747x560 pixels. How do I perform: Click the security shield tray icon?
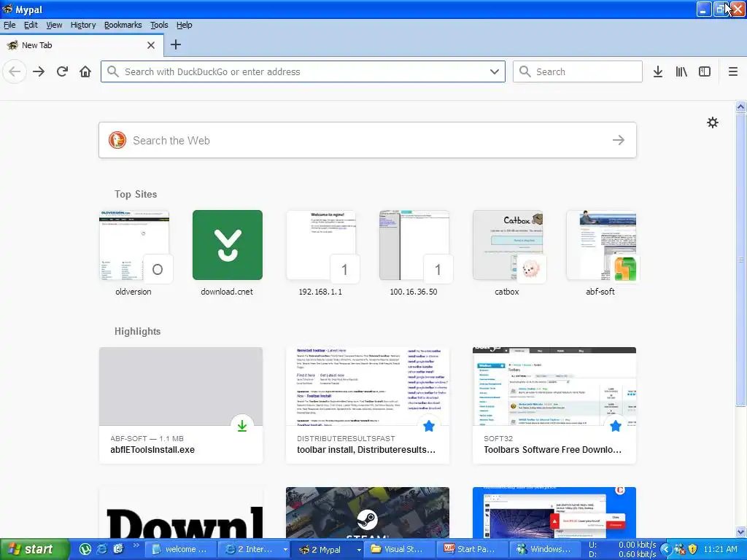coord(693,550)
